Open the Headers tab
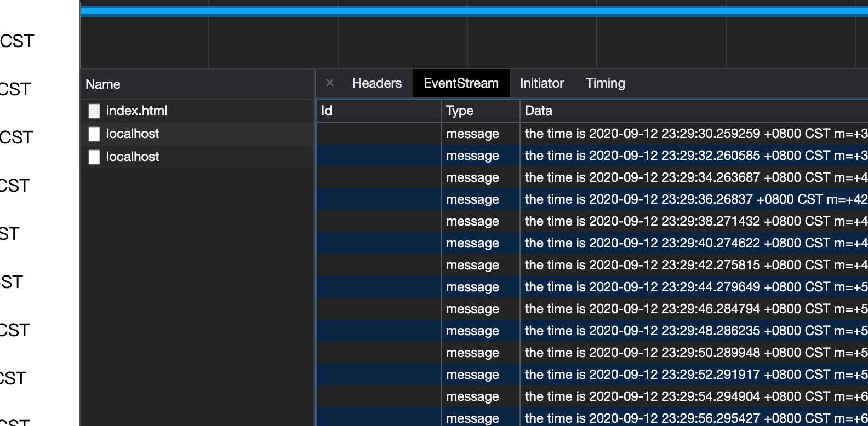This screenshot has width=868, height=426. click(376, 83)
